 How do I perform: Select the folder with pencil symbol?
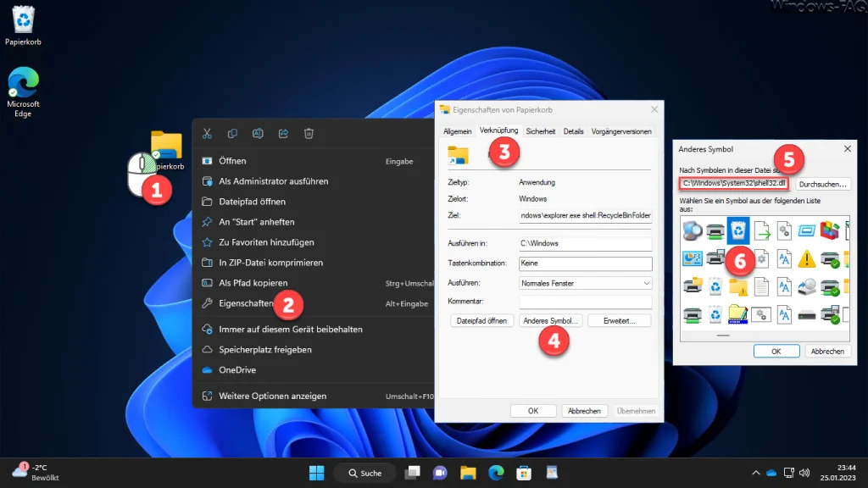point(738,314)
